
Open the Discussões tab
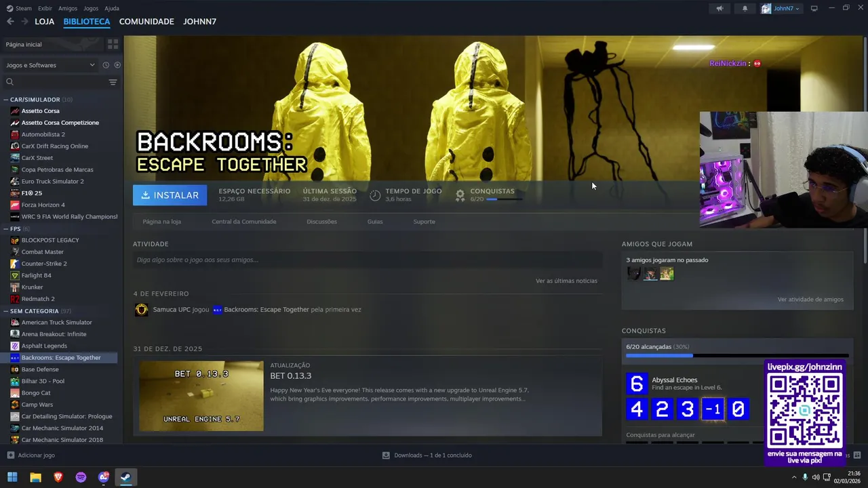[x=321, y=222]
